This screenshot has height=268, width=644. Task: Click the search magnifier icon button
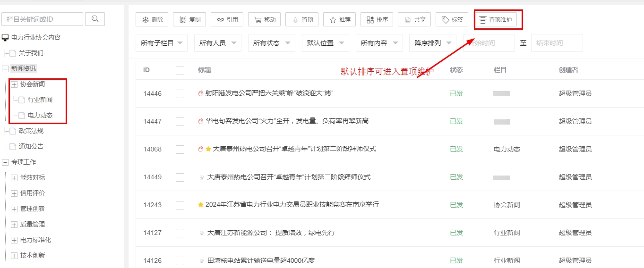coord(95,19)
